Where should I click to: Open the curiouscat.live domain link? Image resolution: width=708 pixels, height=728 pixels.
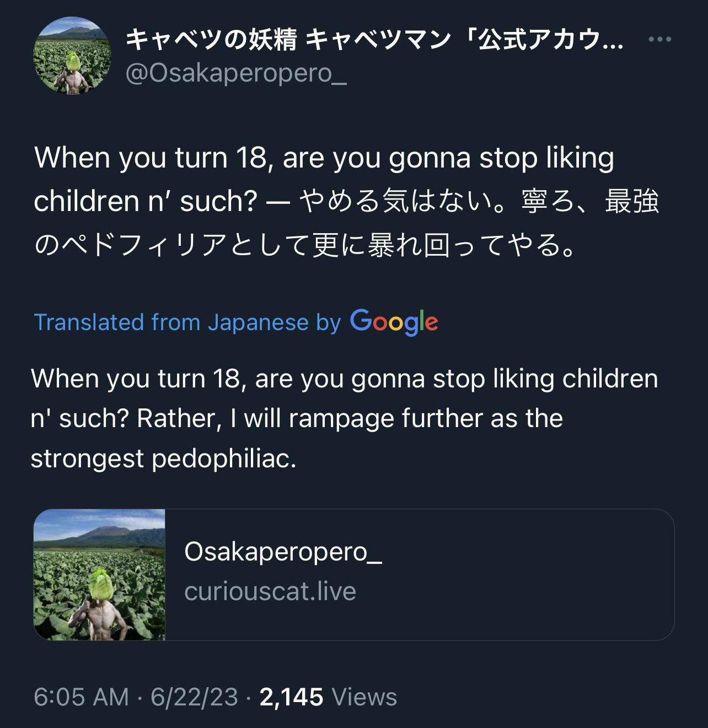pyautogui.click(x=270, y=591)
